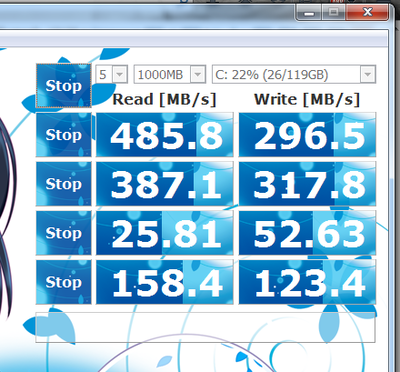Select the 485.8 read speed cell
The image size is (400, 372).
tap(165, 135)
